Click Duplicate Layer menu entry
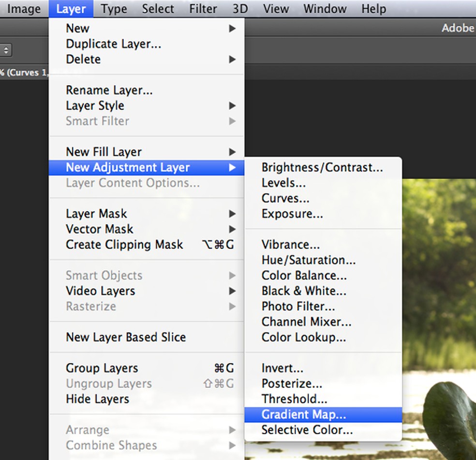Screen dimensions: 476x460 (x=114, y=44)
